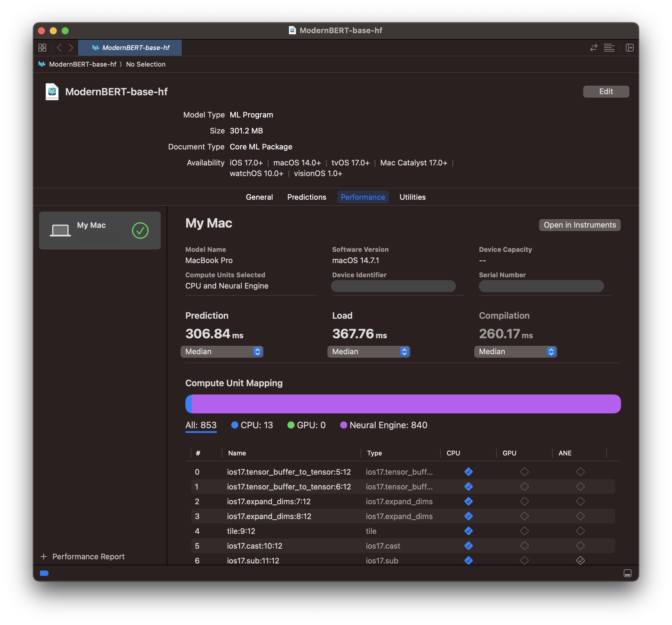Screen dimensions: 672x625
Task: Open the Utilities tab
Action: point(412,197)
